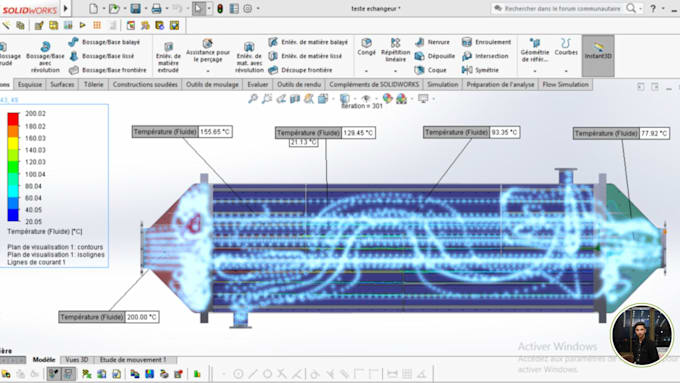Click the Enroulement wrap icon
Viewport: 680px width, 383px height.
click(467, 42)
